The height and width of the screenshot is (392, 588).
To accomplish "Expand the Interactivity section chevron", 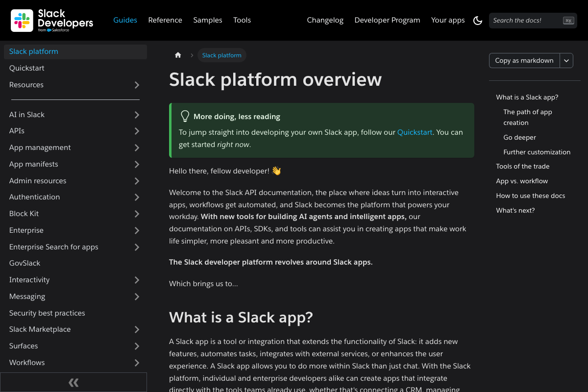I will (x=137, y=280).
